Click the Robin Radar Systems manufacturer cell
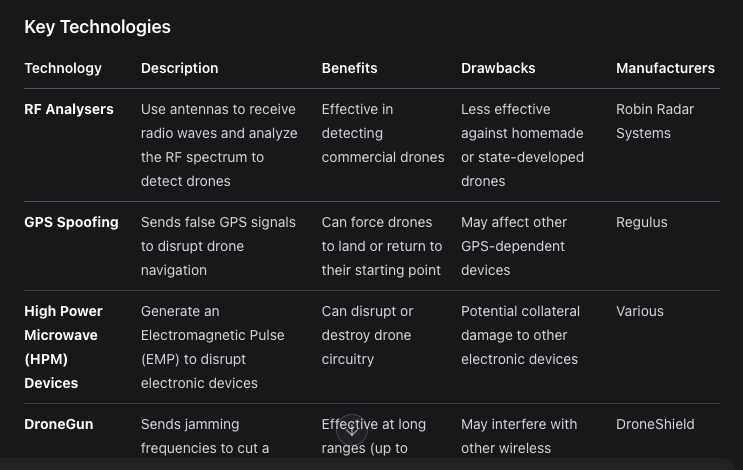This screenshot has height=470, width=743. (655, 121)
